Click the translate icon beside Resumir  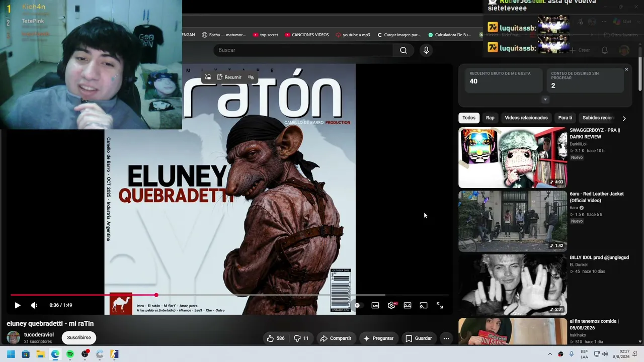point(251,77)
